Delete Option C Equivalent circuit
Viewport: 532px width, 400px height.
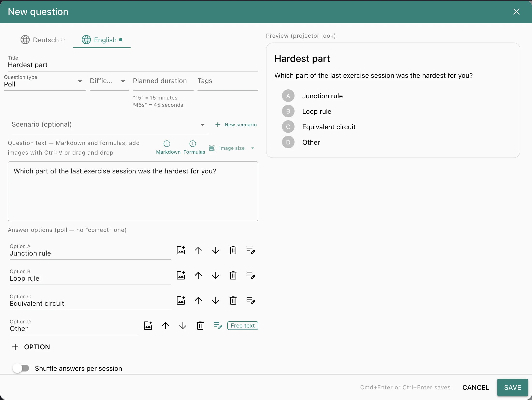coord(233,300)
